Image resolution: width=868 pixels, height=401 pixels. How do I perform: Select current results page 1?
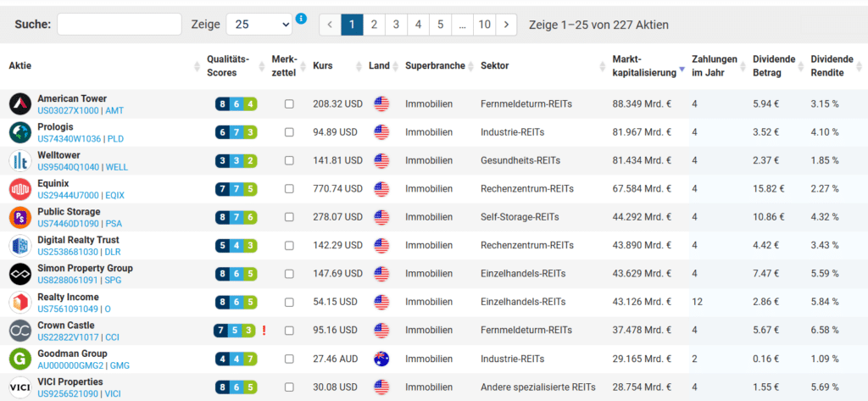coord(352,25)
